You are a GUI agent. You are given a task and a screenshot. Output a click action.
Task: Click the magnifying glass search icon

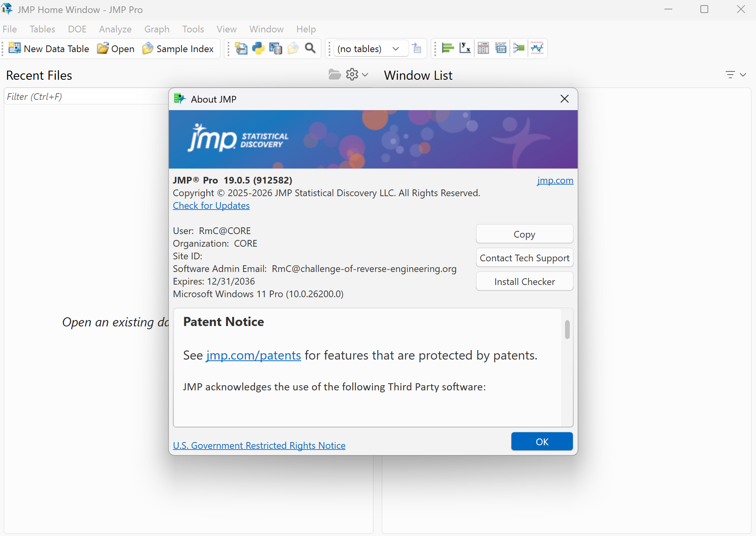311,48
